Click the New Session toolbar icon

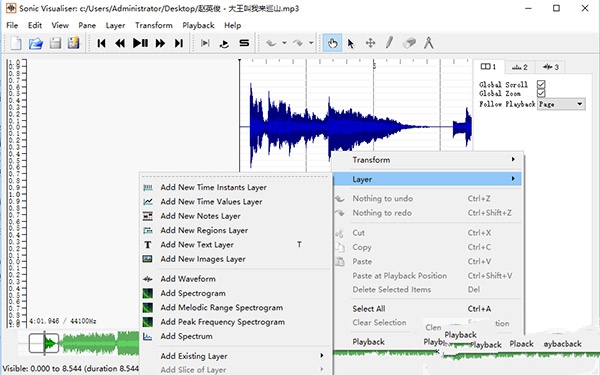click(16, 43)
